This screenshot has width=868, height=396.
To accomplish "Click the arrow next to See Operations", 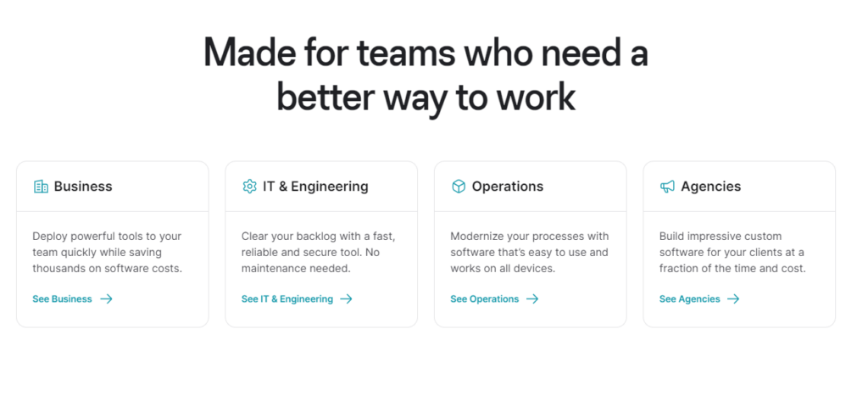I will [x=532, y=299].
